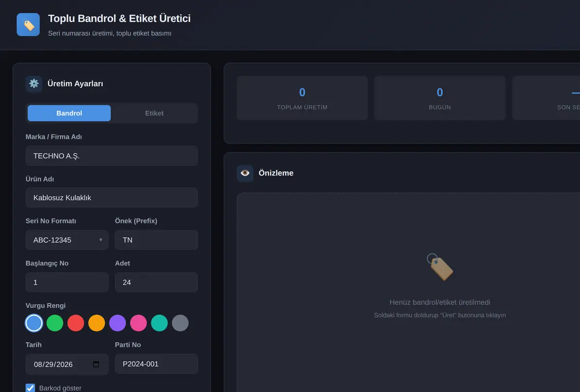Open the calendar picker in the Tarih field
Screen dimensions: 580x392
pos(96,364)
